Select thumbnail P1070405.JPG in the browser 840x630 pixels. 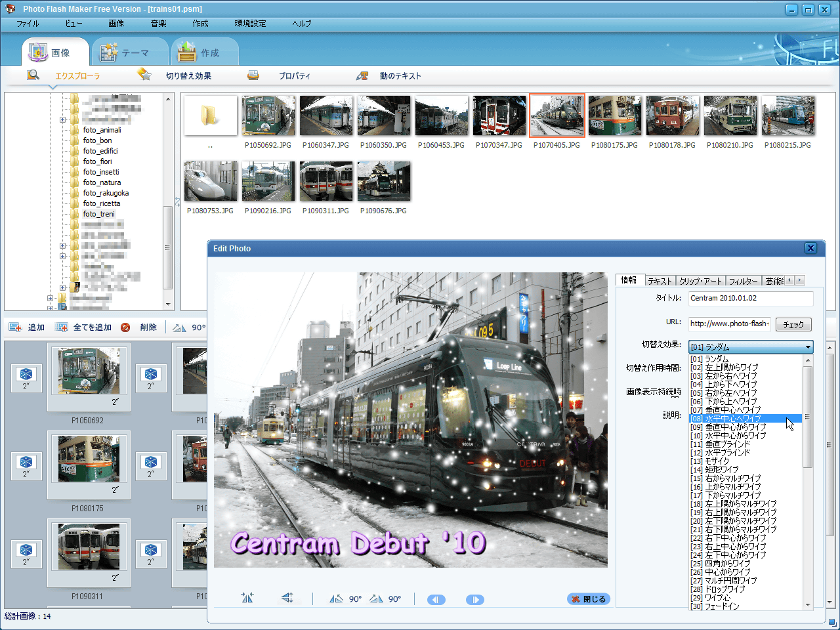point(557,116)
